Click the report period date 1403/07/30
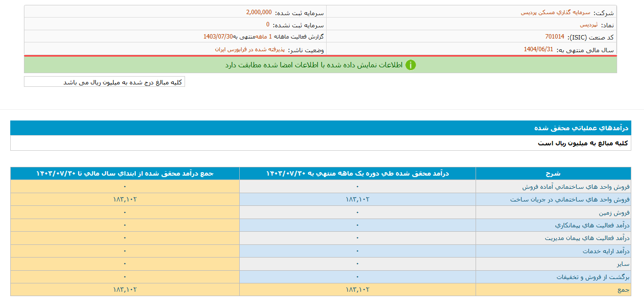 [218, 37]
